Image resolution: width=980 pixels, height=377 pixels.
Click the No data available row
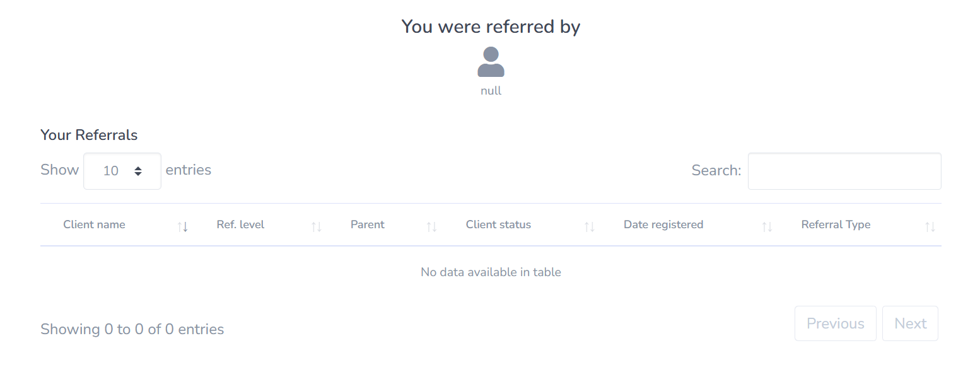[491, 272]
